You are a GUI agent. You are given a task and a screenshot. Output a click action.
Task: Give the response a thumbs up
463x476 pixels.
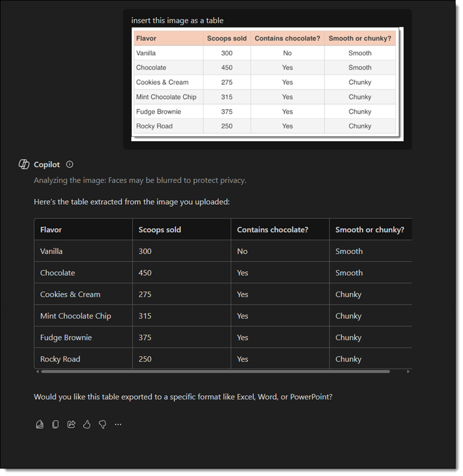point(87,424)
